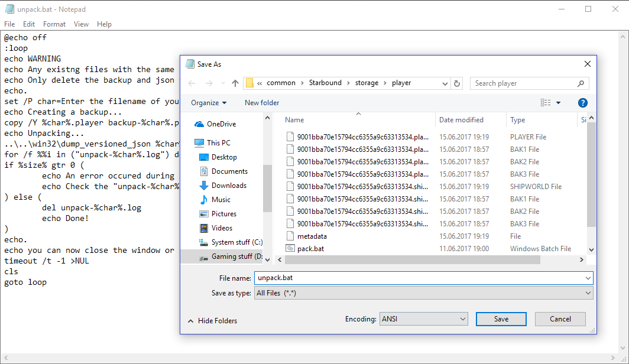Viewport: 629px width, 364px height.
Task: Select the pack.bat batch file
Action: pyautogui.click(x=310, y=249)
